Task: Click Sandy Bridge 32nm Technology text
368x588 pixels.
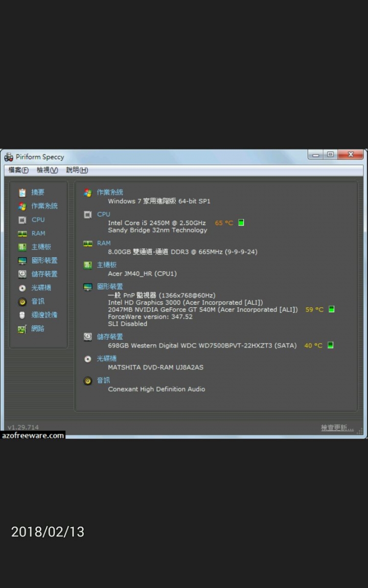Action: coord(158,230)
